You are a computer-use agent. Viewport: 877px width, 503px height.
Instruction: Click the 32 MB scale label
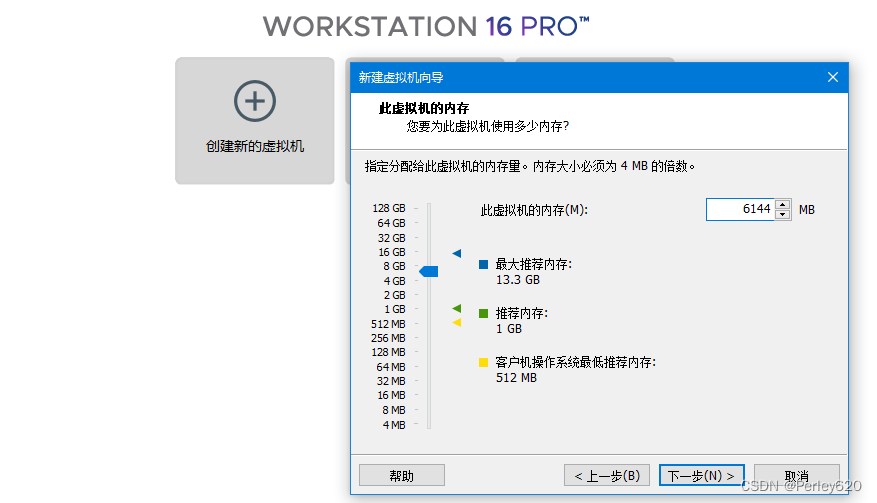click(391, 381)
